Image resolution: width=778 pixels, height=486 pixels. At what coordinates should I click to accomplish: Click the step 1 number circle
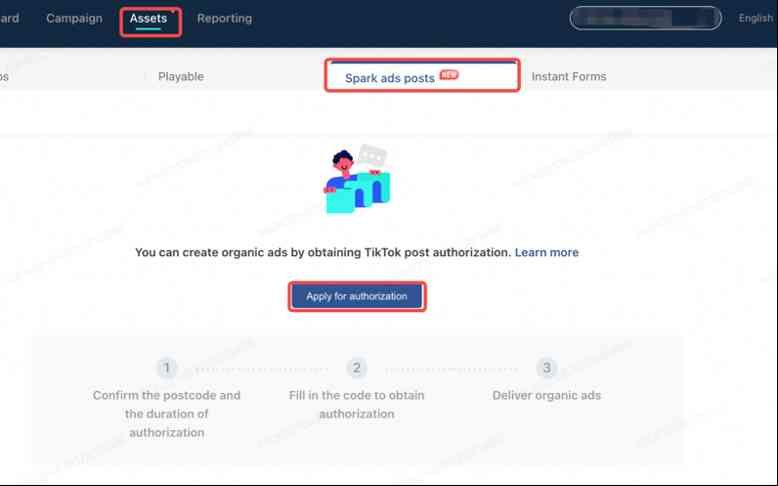[167, 368]
